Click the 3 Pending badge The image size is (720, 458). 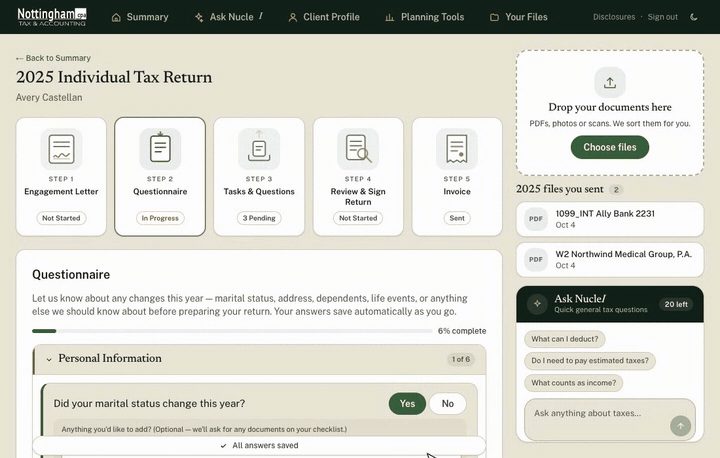(259, 218)
